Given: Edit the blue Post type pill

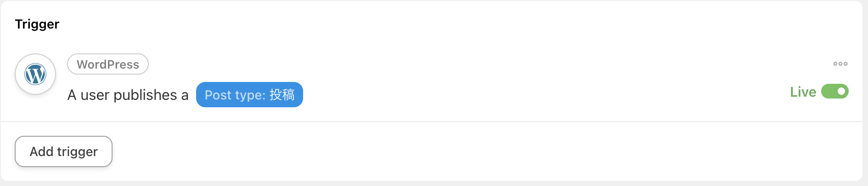Looking at the screenshot, I should point(249,95).
